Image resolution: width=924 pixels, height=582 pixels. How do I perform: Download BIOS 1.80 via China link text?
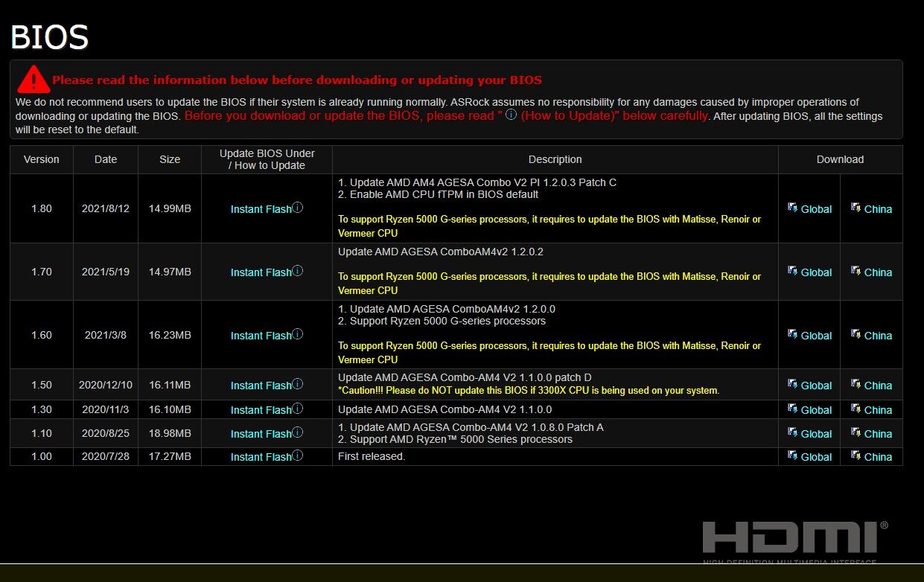tap(878, 209)
